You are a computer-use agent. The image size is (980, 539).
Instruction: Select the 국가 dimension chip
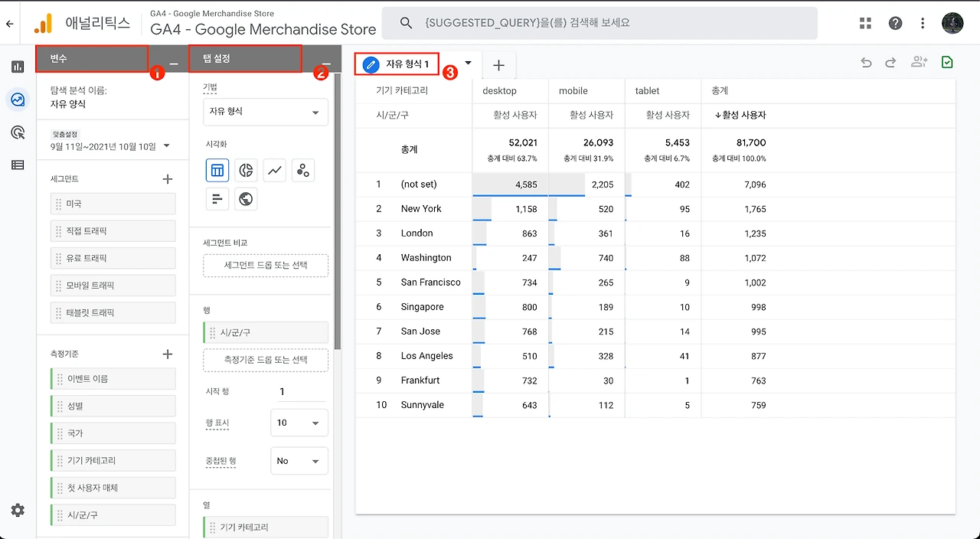[113, 433]
